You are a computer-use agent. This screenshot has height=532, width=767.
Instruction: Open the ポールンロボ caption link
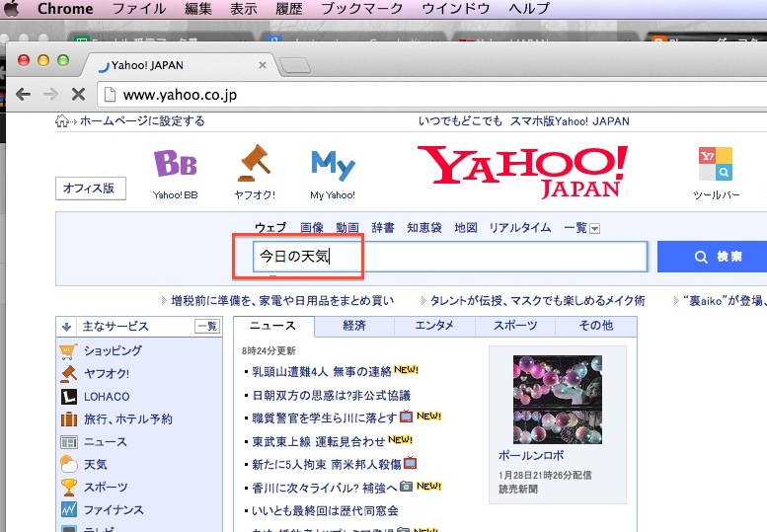(x=531, y=456)
